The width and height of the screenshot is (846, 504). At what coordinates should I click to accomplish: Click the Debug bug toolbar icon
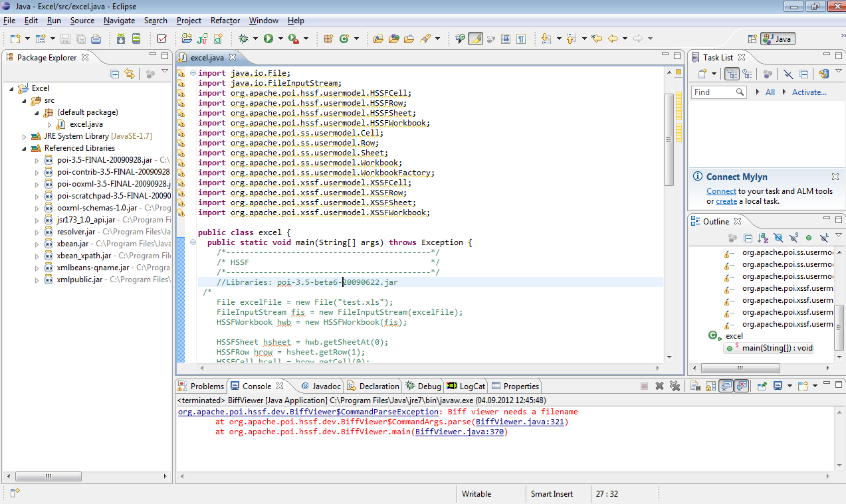[x=243, y=39]
